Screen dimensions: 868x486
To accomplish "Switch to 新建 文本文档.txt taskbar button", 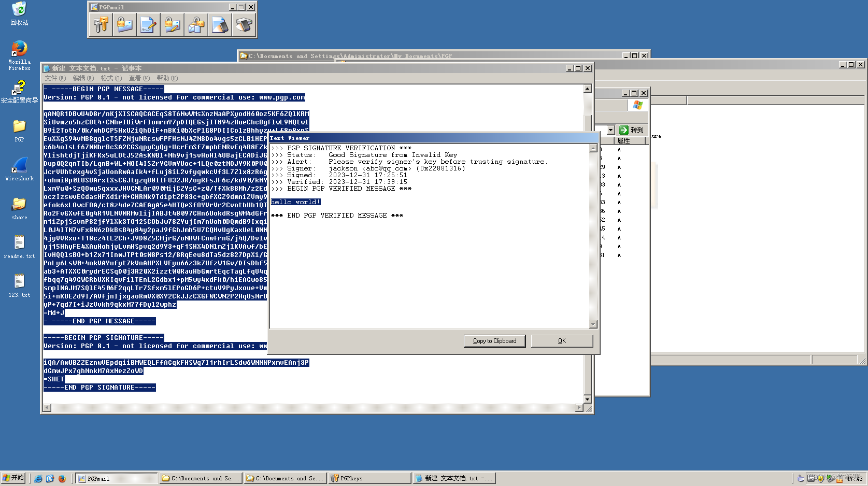I will tap(454, 478).
